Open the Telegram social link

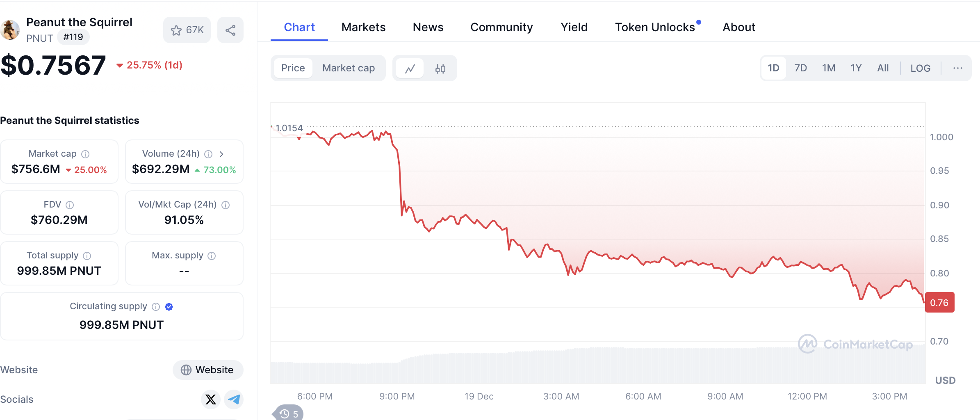pos(234,399)
